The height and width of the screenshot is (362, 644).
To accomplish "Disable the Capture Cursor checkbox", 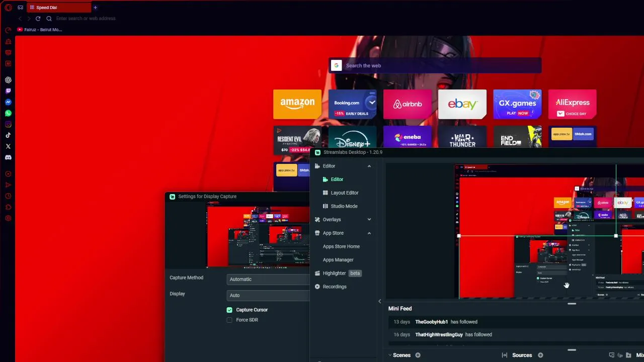I will point(229,310).
